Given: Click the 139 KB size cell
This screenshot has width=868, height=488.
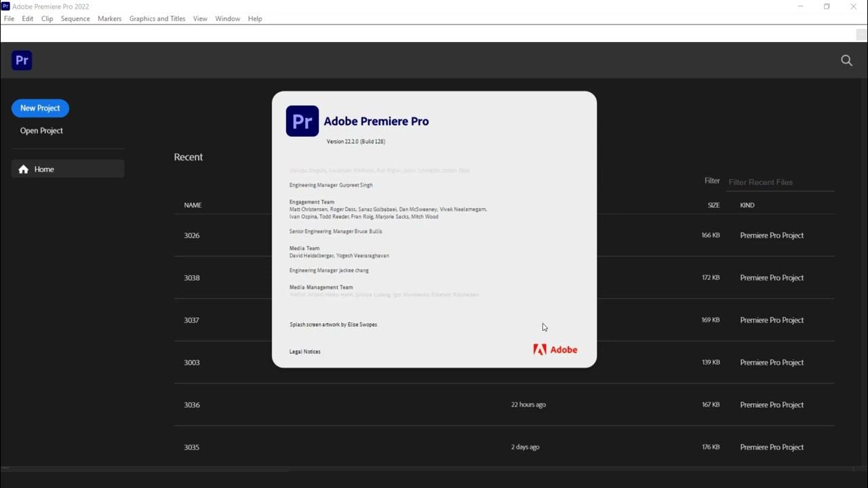Looking at the screenshot, I should click(711, 363).
